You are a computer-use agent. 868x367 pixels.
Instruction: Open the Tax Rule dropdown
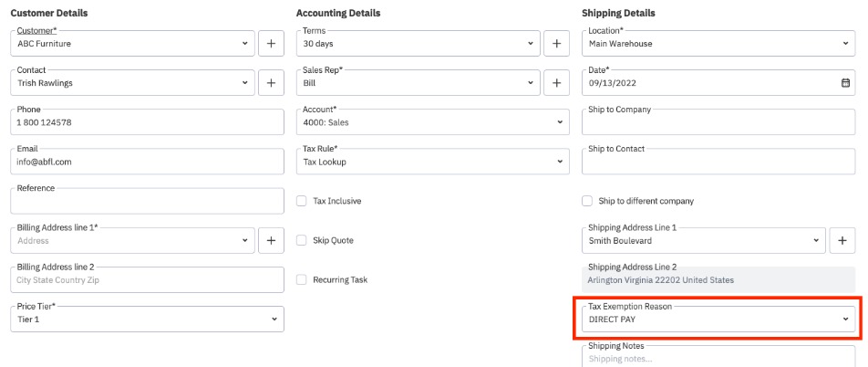(x=433, y=162)
